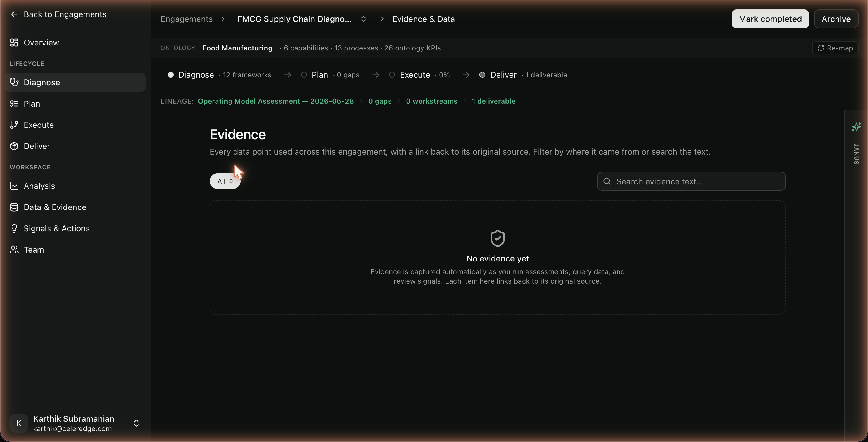
Task: Click the Evidence page heading
Action: pos(238,135)
